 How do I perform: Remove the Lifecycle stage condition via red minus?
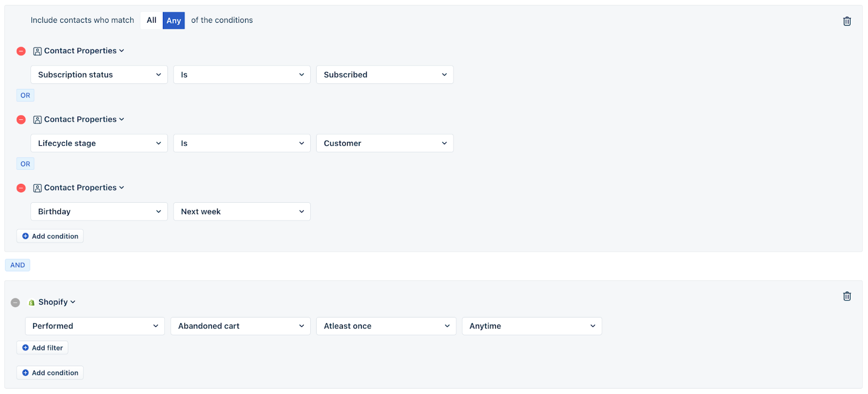click(x=21, y=119)
